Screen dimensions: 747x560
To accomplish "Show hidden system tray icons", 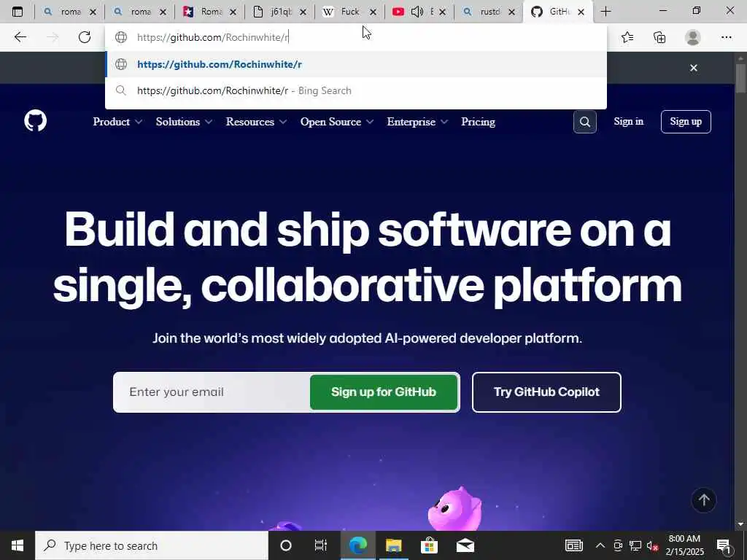I will [600, 545].
